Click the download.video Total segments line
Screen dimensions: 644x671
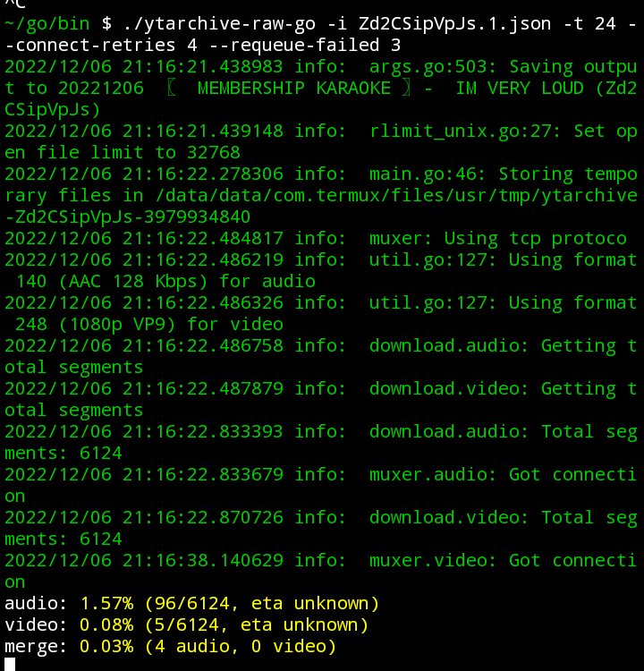coord(321,528)
